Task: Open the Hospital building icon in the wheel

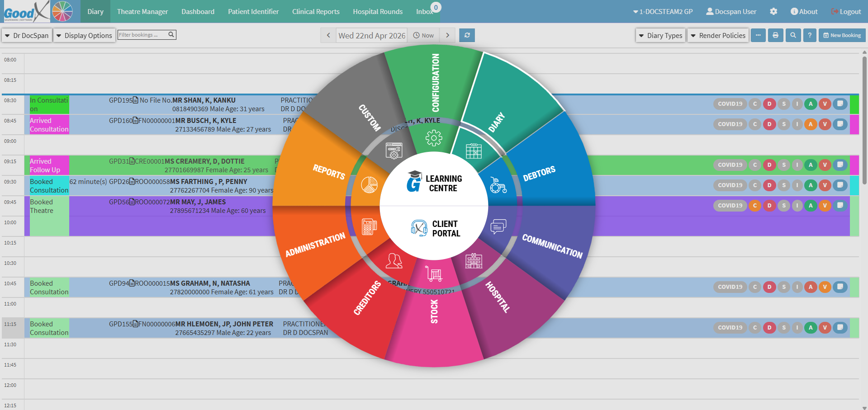Action: 474,261
